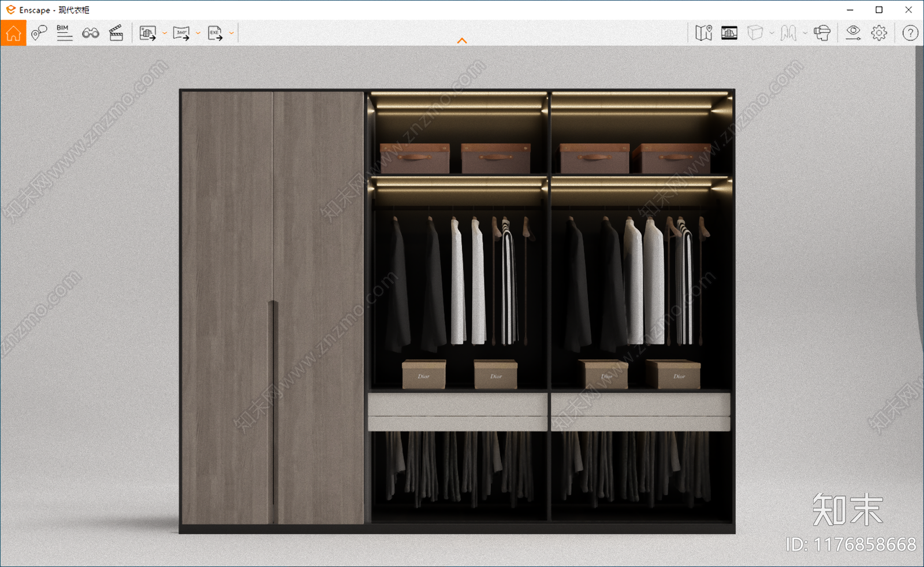Click the orange Home button
924x567 pixels.
coord(13,33)
